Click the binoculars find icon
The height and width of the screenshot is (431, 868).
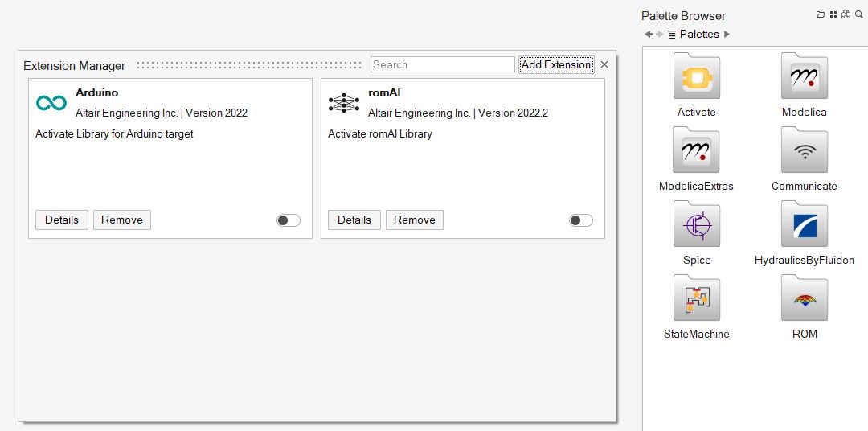pyautogui.click(x=845, y=14)
